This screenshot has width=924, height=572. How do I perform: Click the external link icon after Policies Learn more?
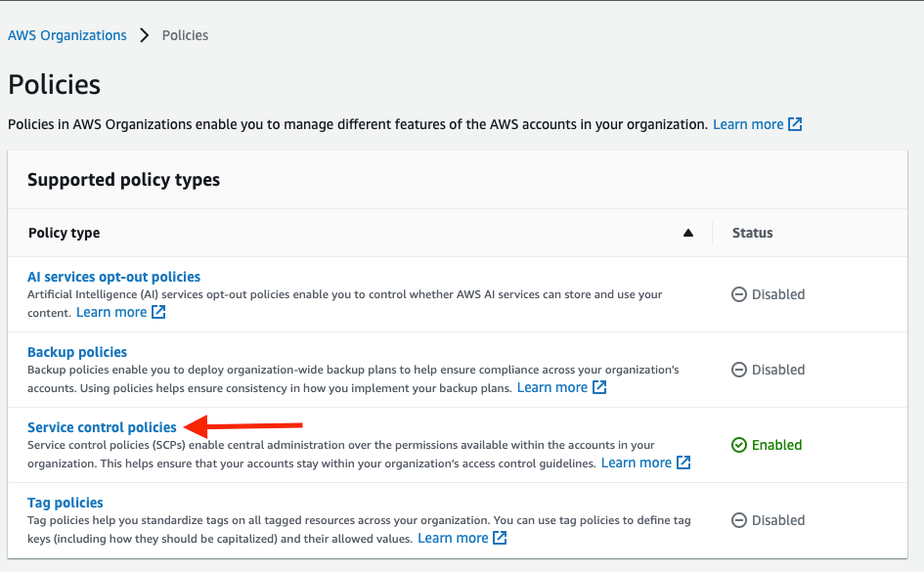(x=795, y=124)
